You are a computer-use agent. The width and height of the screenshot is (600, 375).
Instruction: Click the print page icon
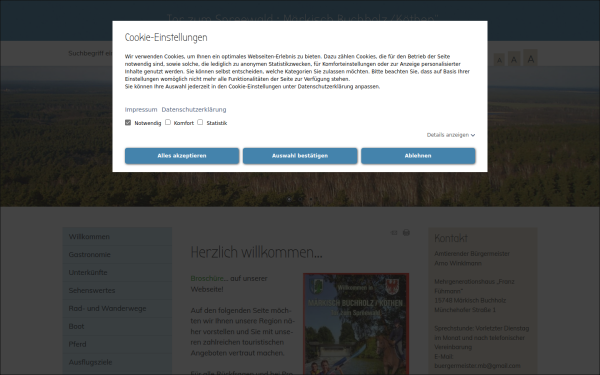[x=406, y=233]
